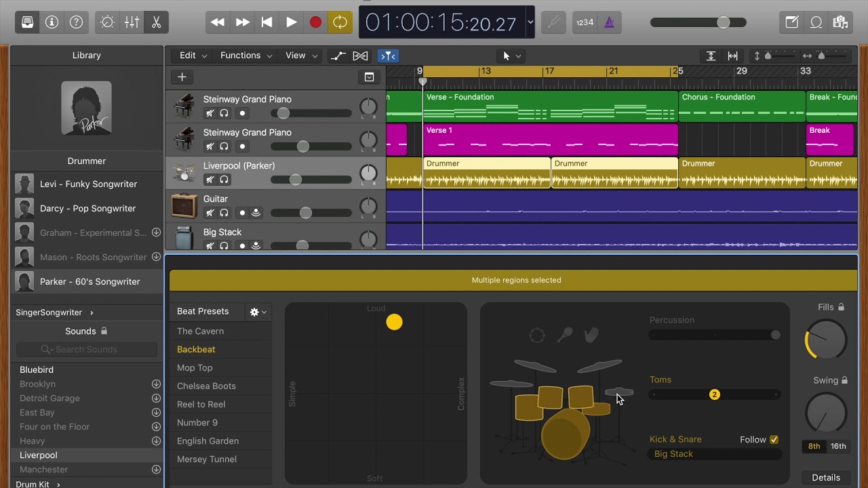868x488 pixels.
Task: Open the View menu
Action: tap(301, 56)
